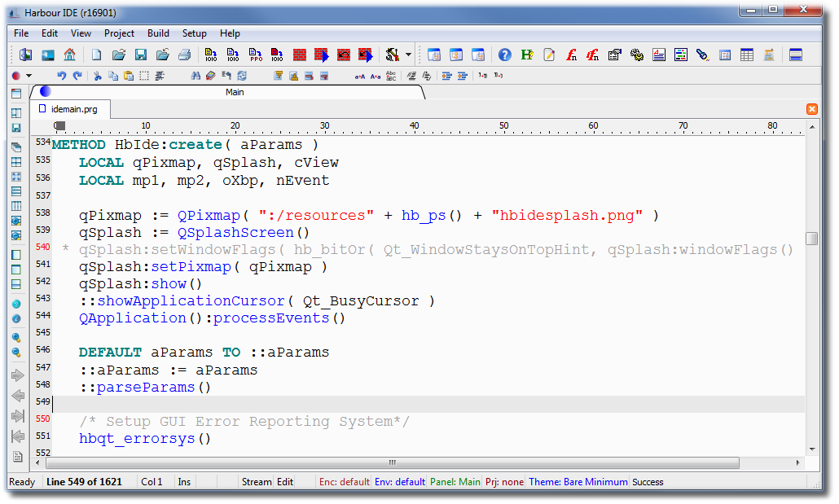Click the horizontal scrollbar under the editor
Screen dimensions: 839x504
(x=407, y=462)
